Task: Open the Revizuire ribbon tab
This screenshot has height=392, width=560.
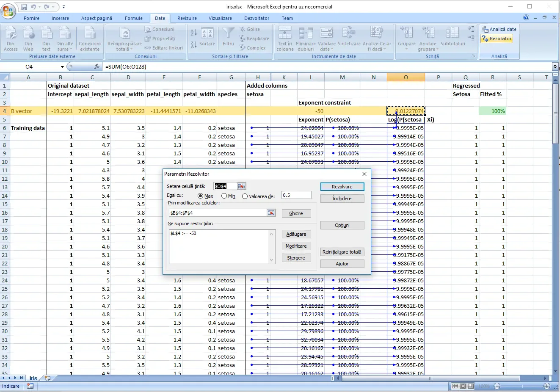Action: 187,18
